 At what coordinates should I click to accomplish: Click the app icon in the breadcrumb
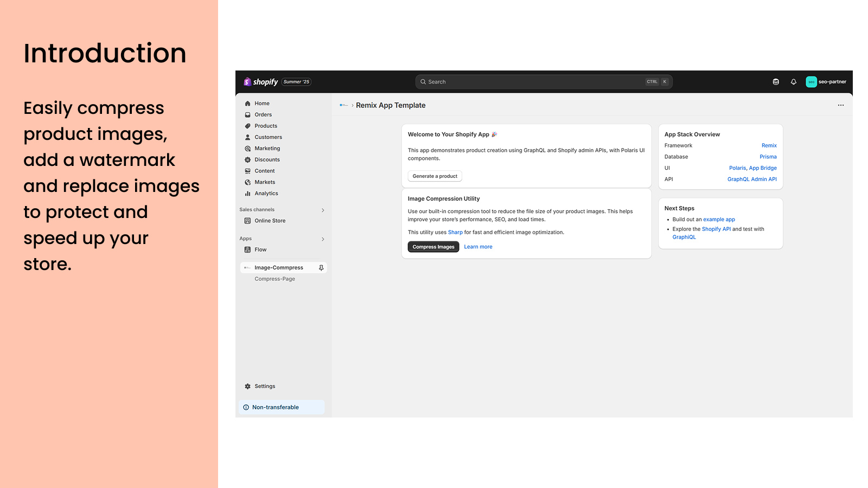pyautogui.click(x=344, y=105)
